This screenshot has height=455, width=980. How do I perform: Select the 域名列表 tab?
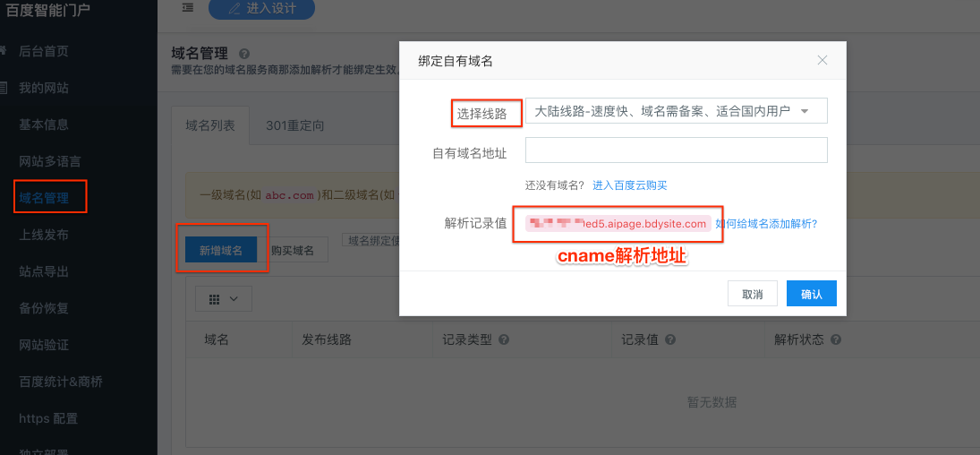210,125
